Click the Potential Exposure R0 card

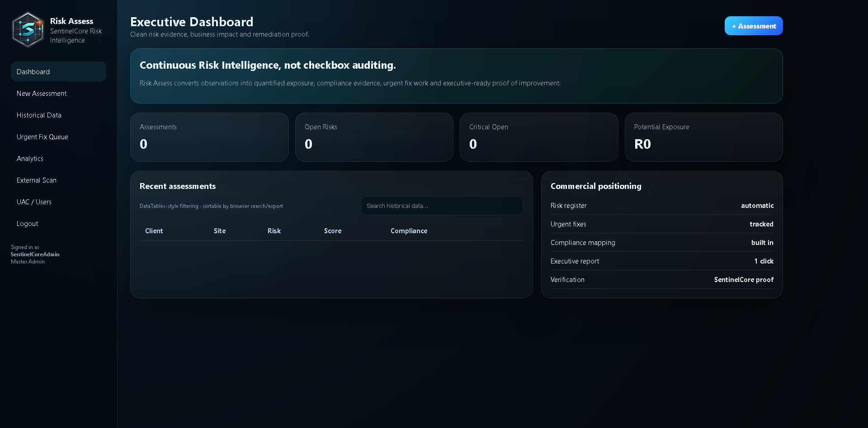click(703, 137)
